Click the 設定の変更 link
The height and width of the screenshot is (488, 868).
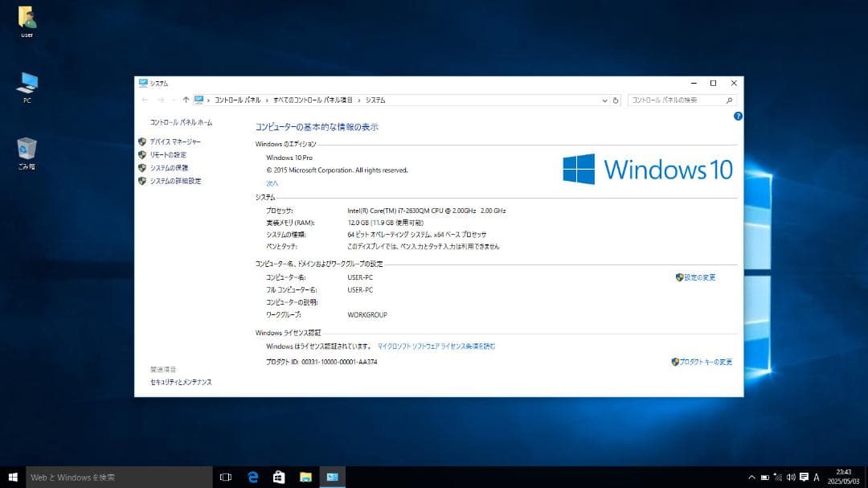pyautogui.click(x=701, y=276)
